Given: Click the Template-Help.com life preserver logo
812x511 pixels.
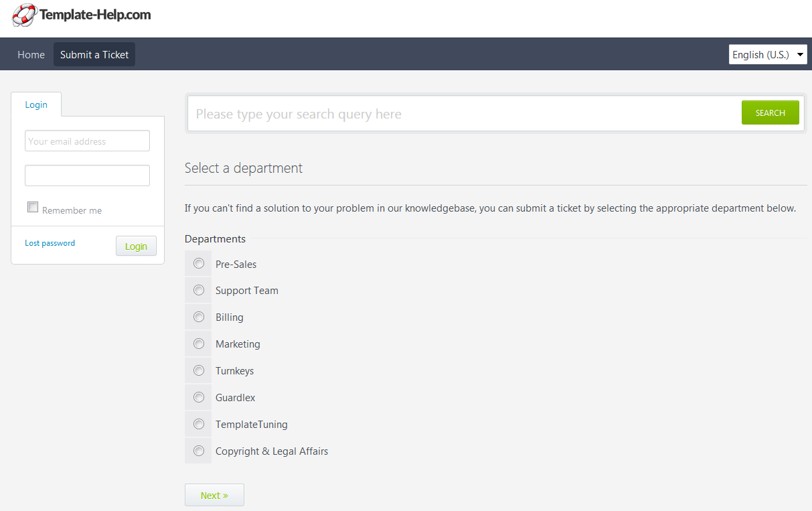Looking at the screenshot, I should pos(23,15).
